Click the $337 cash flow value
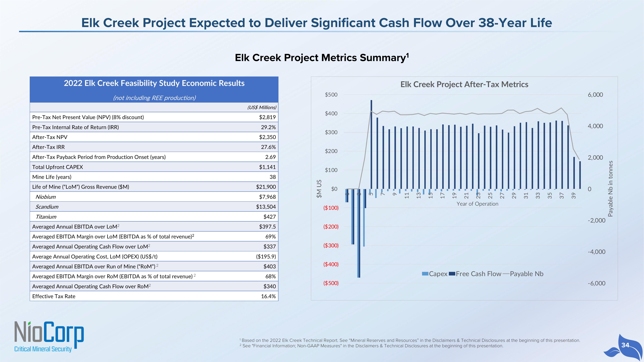The image size is (644, 362). click(270, 247)
